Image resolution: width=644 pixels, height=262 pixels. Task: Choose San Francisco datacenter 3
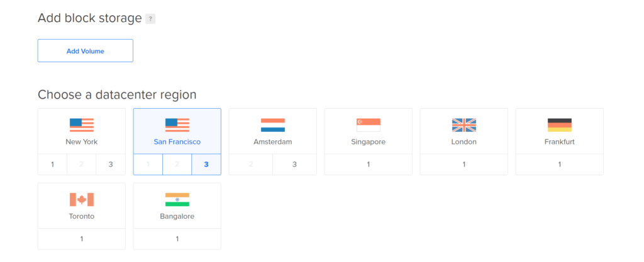click(206, 165)
